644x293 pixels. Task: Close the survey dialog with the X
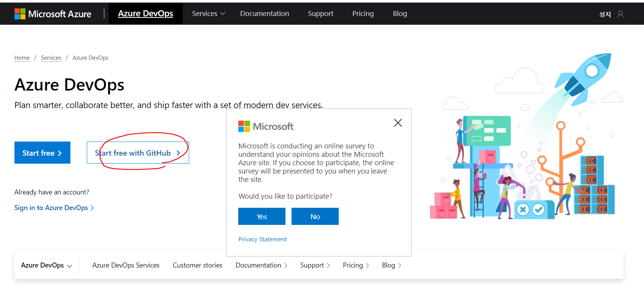398,123
